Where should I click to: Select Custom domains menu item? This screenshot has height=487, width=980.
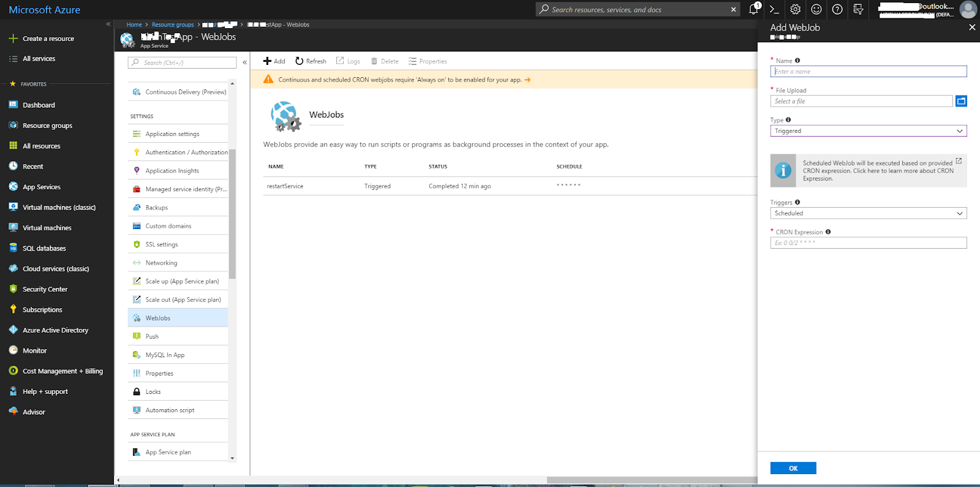178,226
